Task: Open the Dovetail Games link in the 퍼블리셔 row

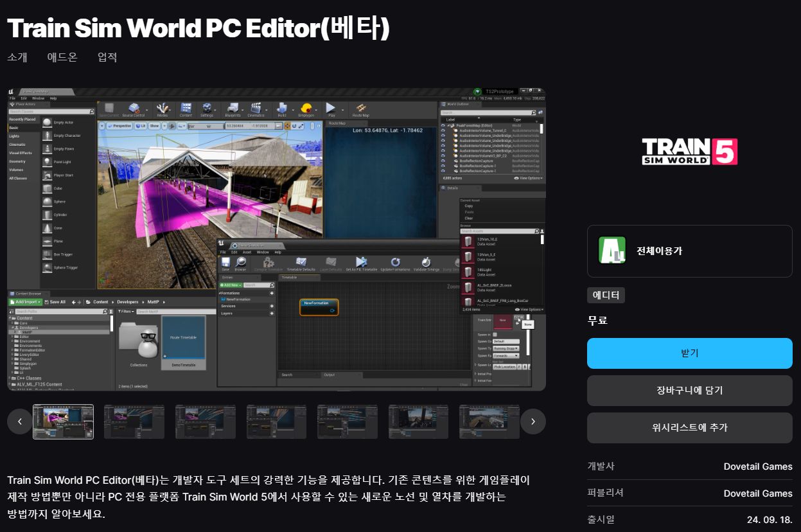Action: click(758, 493)
